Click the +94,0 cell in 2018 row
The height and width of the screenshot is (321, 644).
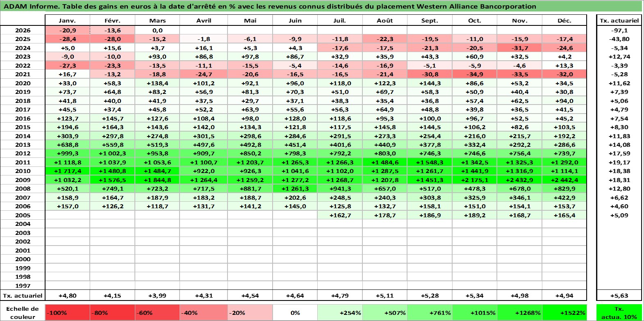(564, 101)
